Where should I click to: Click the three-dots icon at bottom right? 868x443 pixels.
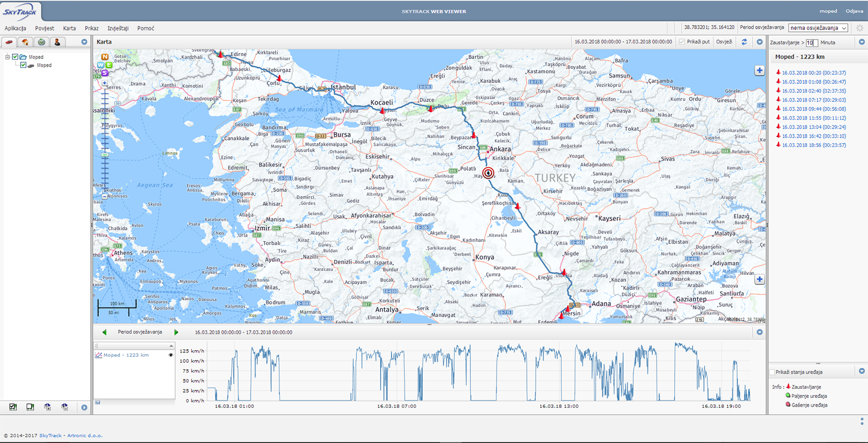pos(862,421)
